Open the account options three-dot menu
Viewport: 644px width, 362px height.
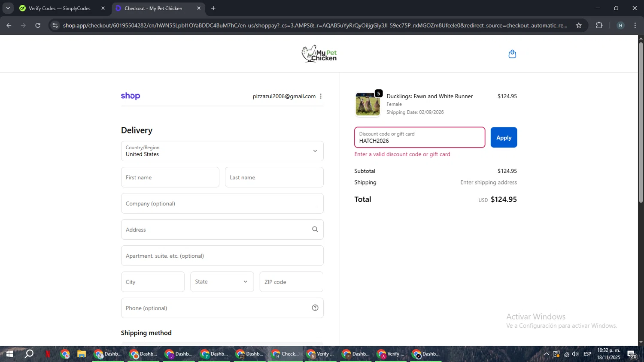point(321,96)
